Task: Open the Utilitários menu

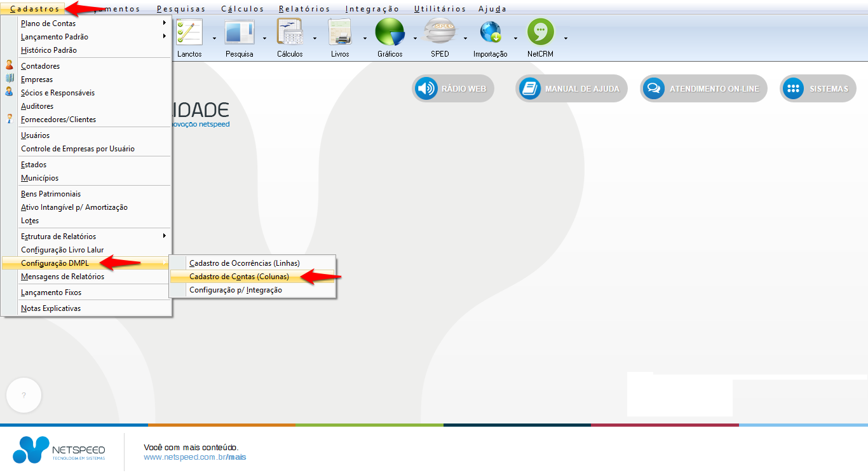Action: tap(440, 9)
